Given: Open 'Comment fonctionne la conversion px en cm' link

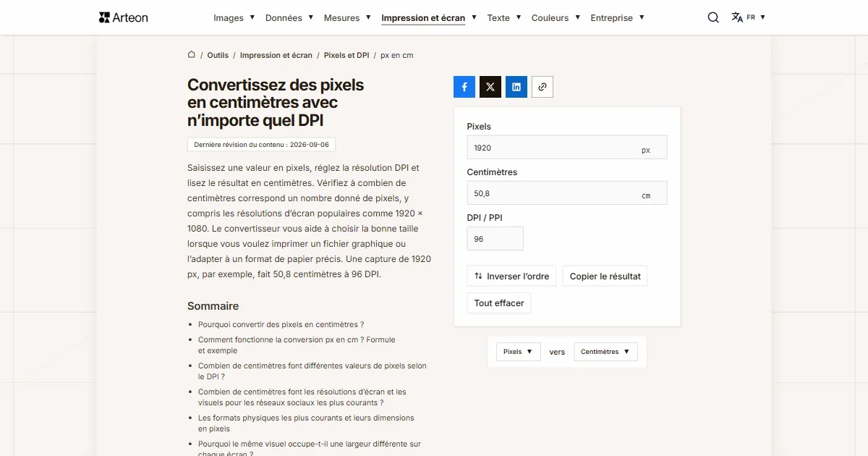Looking at the screenshot, I should coord(297,345).
